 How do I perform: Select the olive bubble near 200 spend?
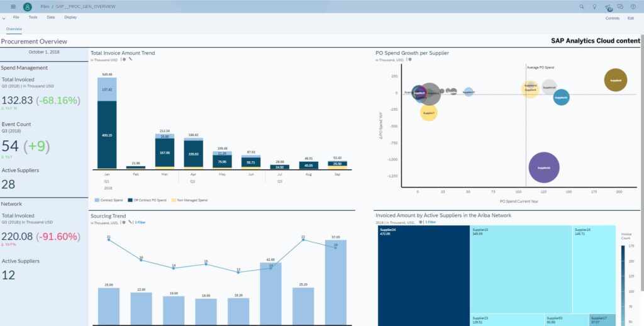point(615,80)
